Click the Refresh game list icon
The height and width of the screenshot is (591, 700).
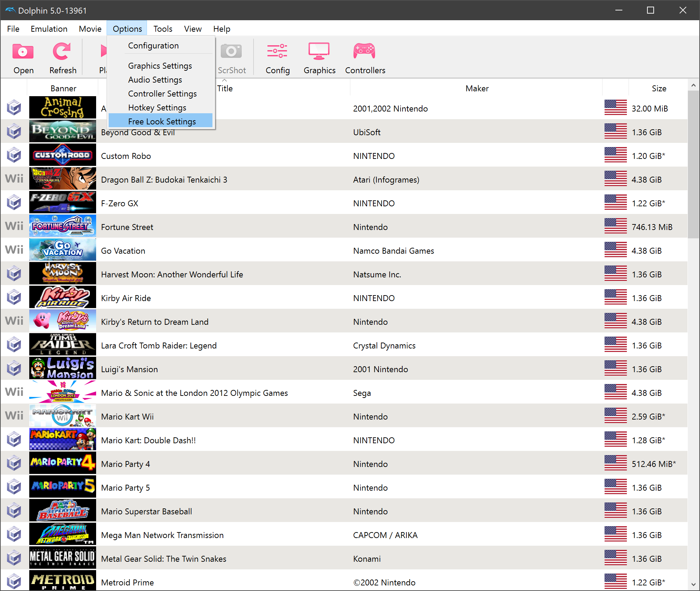click(62, 52)
